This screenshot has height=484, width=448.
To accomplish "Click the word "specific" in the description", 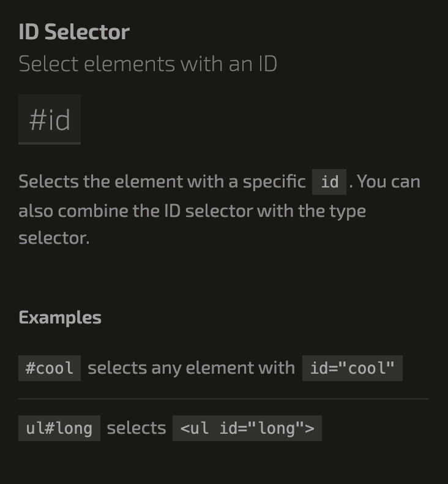I will click(x=274, y=182).
